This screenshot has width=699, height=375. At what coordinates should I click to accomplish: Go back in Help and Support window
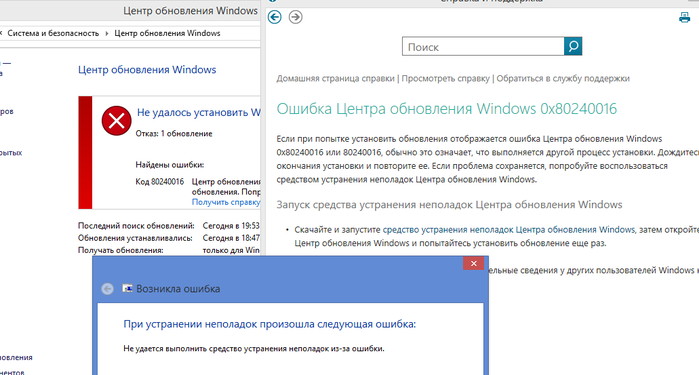pyautogui.click(x=275, y=17)
